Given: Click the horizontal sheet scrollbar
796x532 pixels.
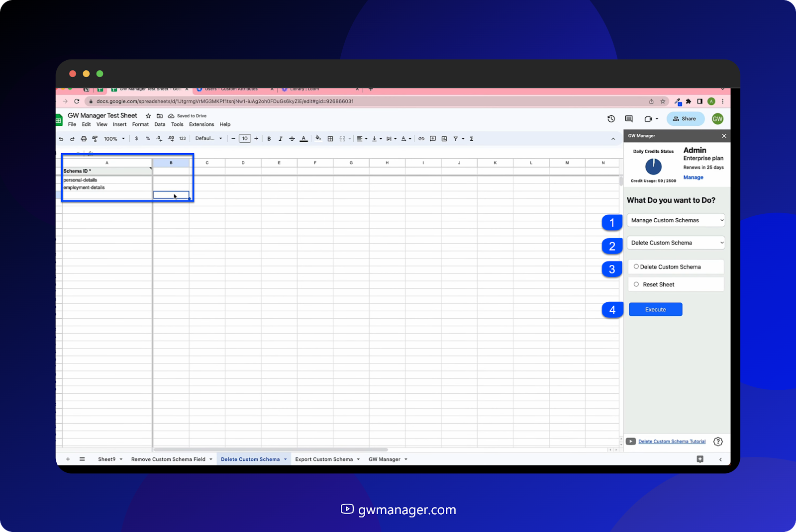Looking at the screenshot, I should [x=271, y=449].
